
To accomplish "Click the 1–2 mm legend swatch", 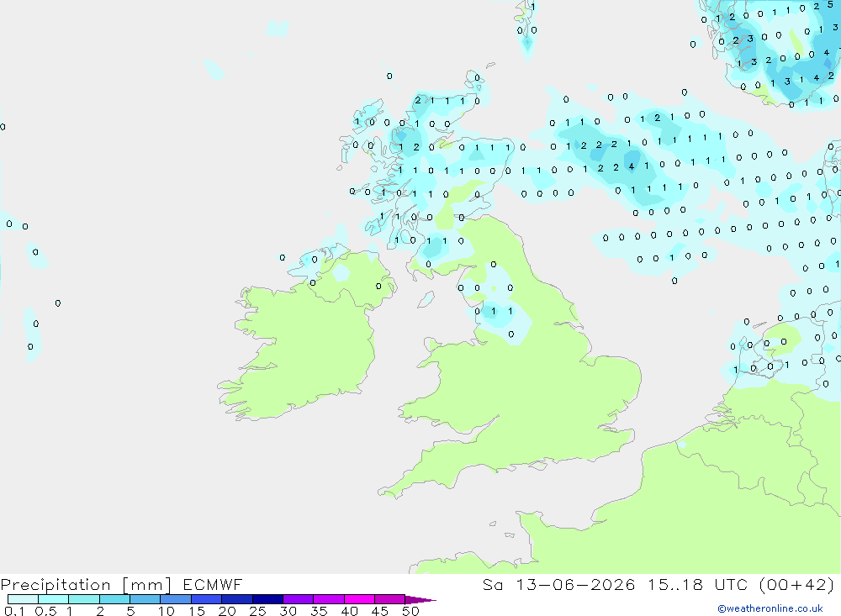I will point(84,599).
